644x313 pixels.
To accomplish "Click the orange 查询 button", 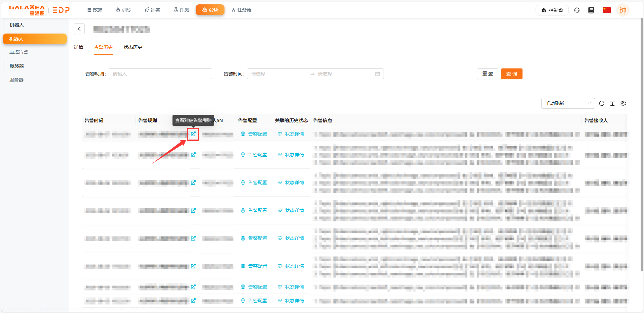I will 511,74.
